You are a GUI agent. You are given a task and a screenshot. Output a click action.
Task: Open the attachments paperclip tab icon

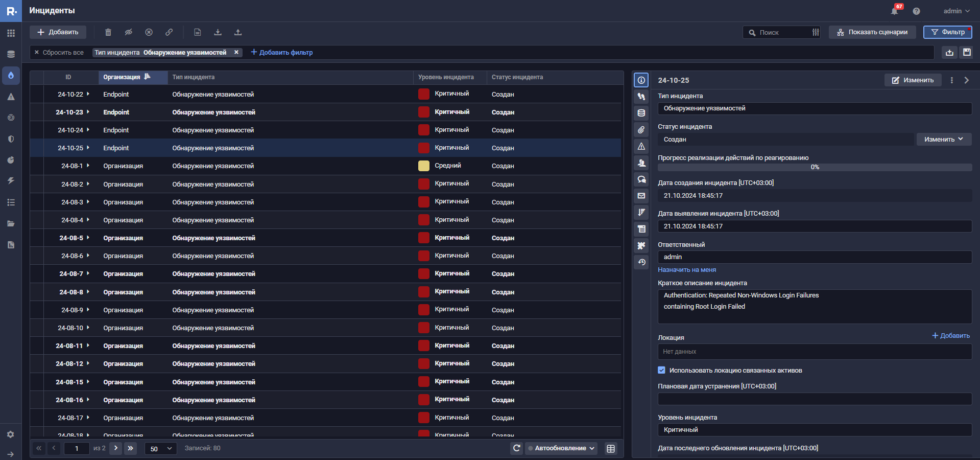click(x=641, y=130)
